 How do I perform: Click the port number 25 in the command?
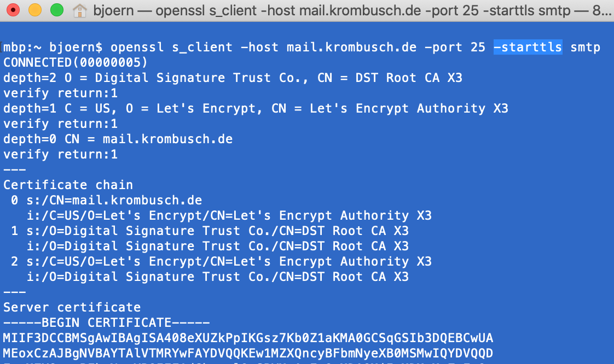478,48
